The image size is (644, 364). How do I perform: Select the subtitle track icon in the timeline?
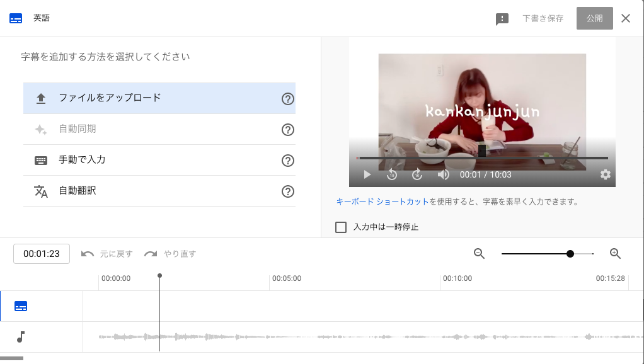pyautogui.click(x=21, y=306)
